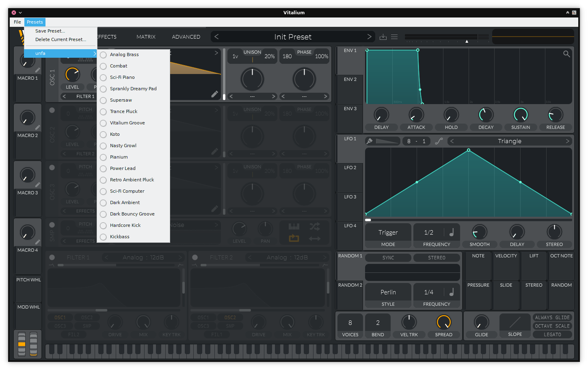Screen dimensions: 588x370
Task: Click the LFO 1 paint brush icon
Action: click(370, 141)
